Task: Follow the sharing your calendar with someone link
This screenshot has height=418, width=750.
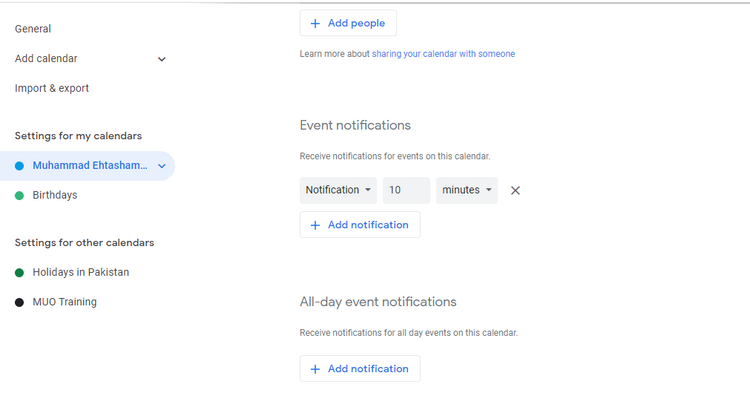Action: click(x=443, y=54)
